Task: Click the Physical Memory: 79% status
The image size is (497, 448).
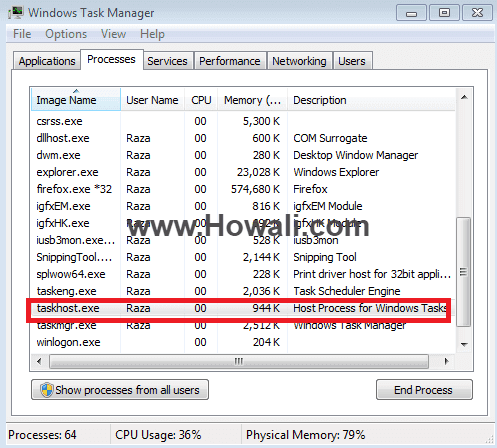Action: coord(305,435)
